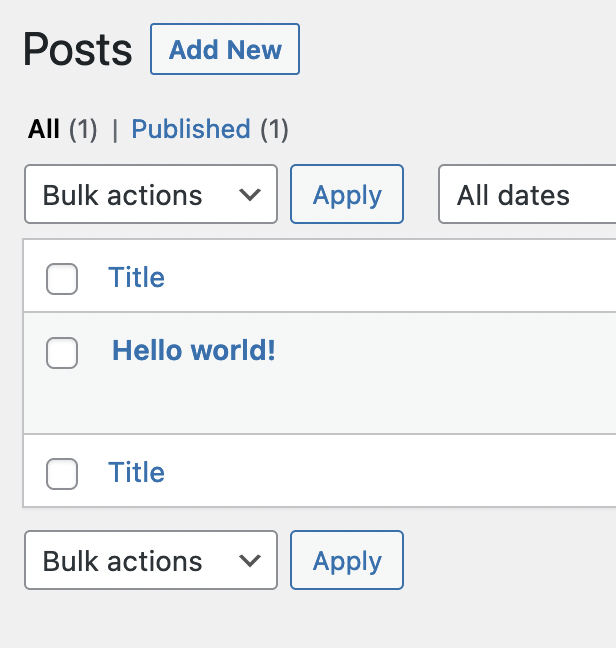Click the Posts page heading
Screen dimensions: 616x648
tap(78, 50)
